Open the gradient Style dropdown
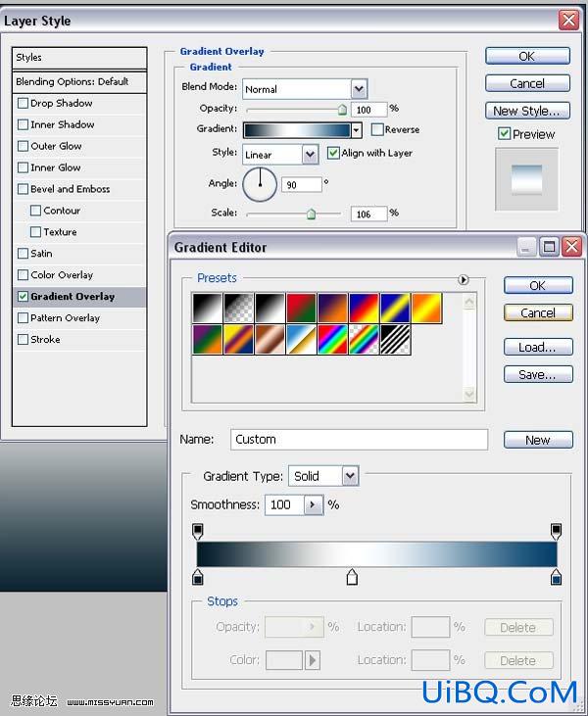588x716 pixels. click(311, 155)
